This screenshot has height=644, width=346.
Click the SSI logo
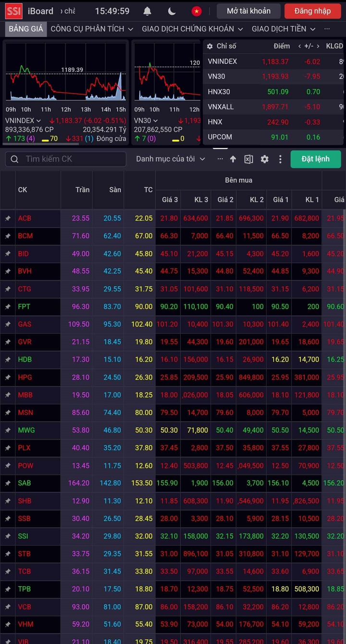point(13,11)
